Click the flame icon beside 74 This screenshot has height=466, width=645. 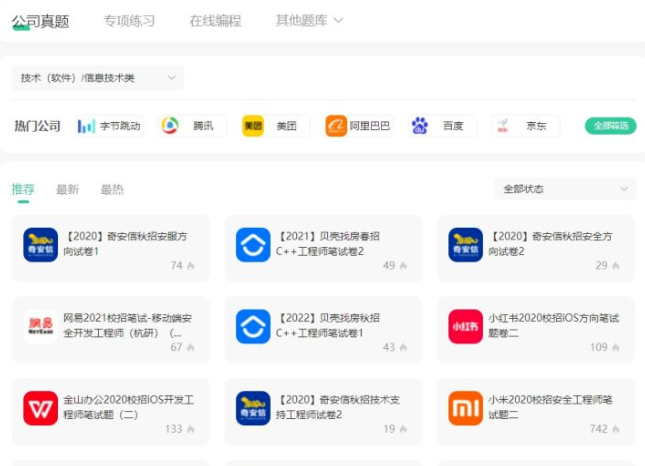tap(190, 266)
